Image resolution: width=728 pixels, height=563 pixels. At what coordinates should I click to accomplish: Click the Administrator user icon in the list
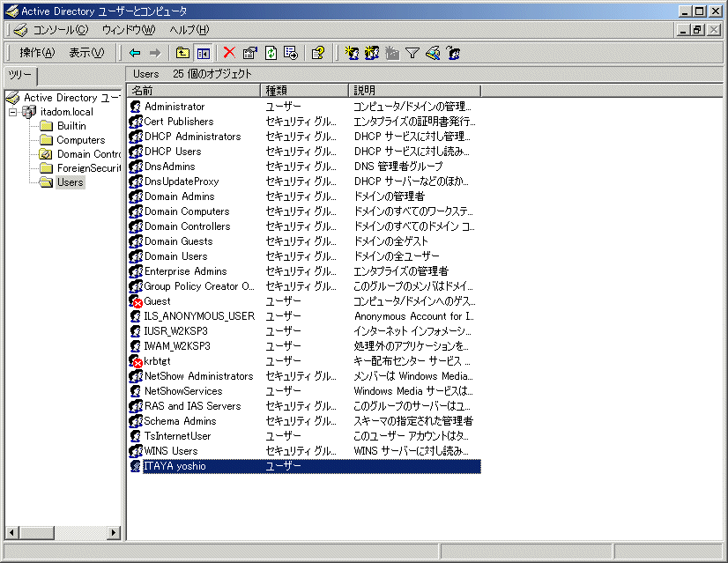136,107
